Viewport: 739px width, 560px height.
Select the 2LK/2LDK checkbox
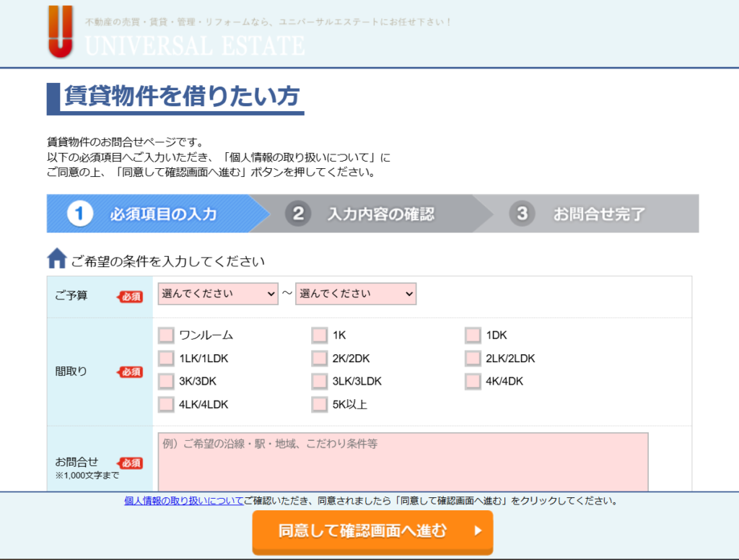473,359
